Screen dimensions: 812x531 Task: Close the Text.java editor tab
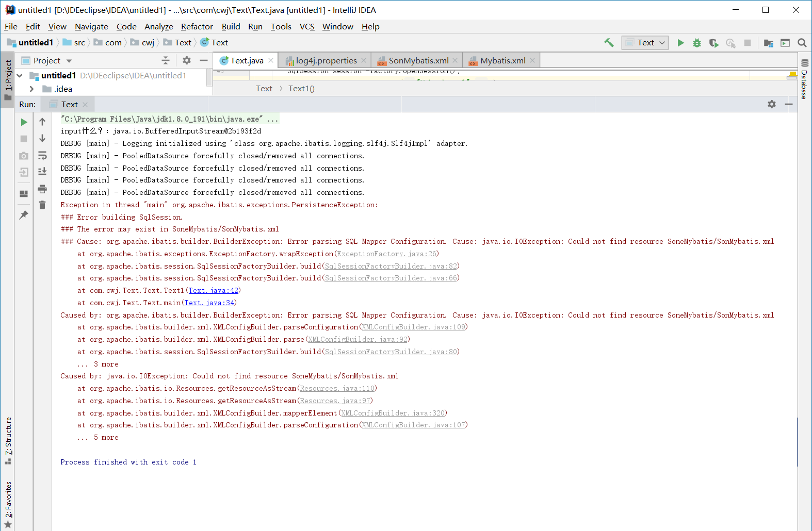coord(271,61)
